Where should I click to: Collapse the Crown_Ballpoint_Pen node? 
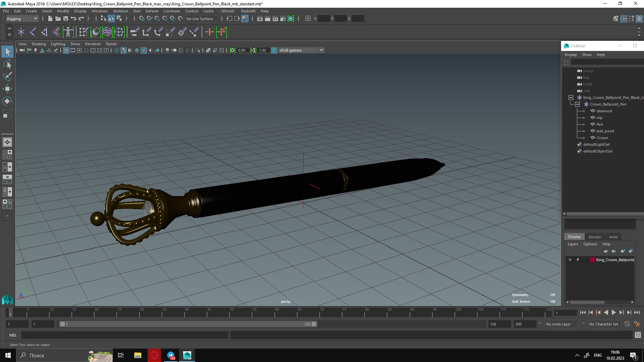pyautogui.click(x=578, y=104)
